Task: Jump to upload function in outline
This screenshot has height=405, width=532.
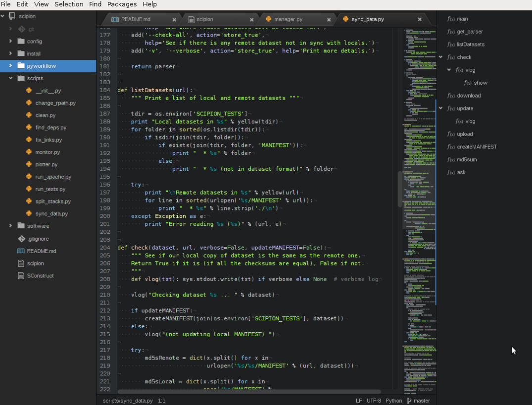Action: point(465,134)
